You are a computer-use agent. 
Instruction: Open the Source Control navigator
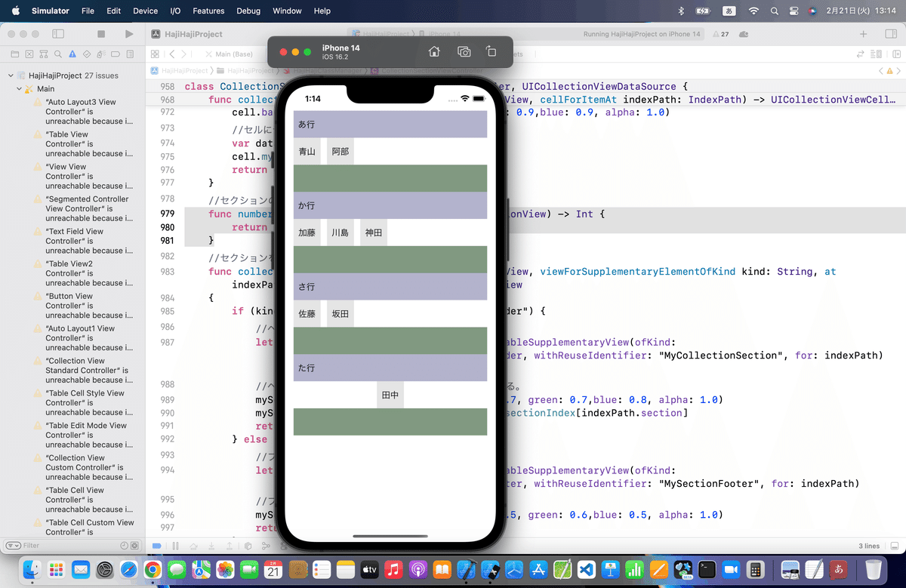pyautogui.click(x=29, y=54)
